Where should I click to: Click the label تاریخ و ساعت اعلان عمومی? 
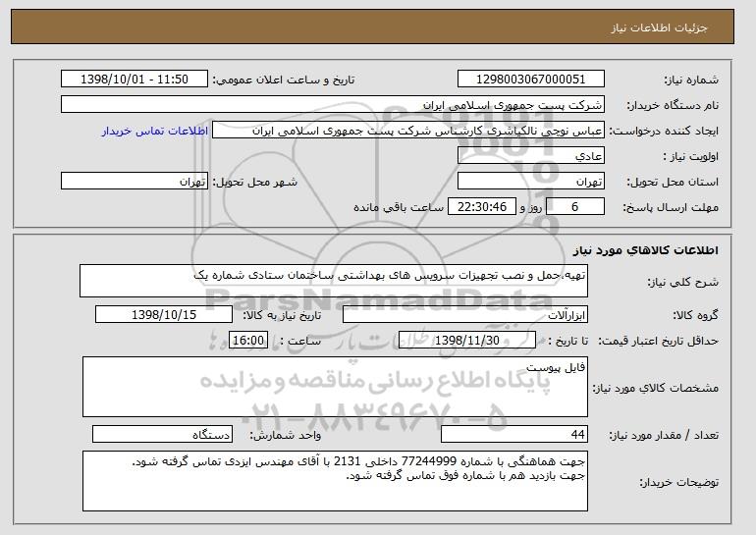point(284,80)
